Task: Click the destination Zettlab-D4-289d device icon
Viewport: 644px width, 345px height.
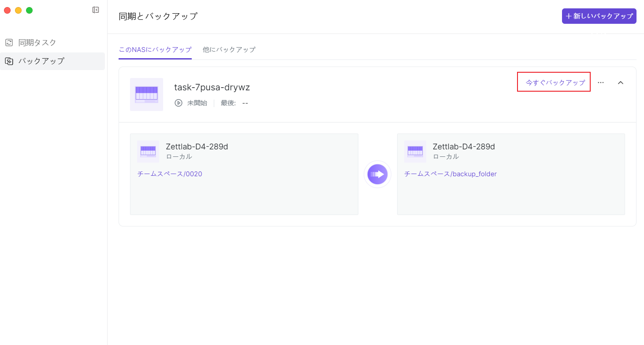Action: pos(415,152)
